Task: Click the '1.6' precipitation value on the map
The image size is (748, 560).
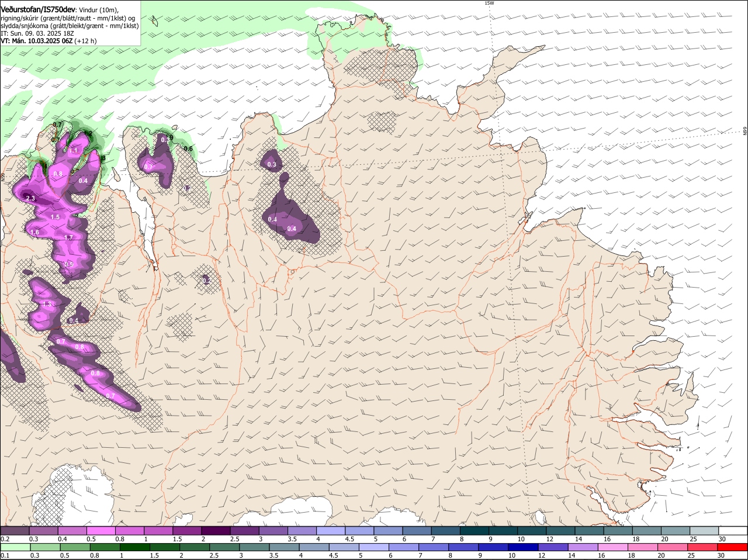Action: click(34, 233)
